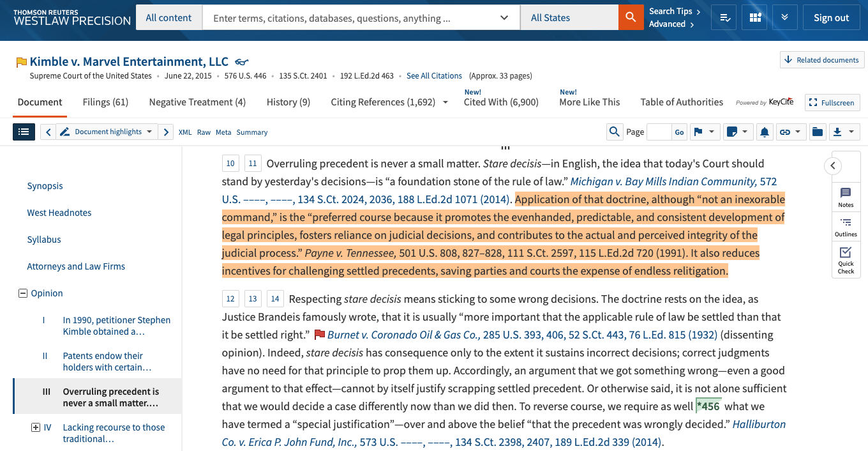Expand section IV in the outline
The image size is (868, 451).
[36, 427]
